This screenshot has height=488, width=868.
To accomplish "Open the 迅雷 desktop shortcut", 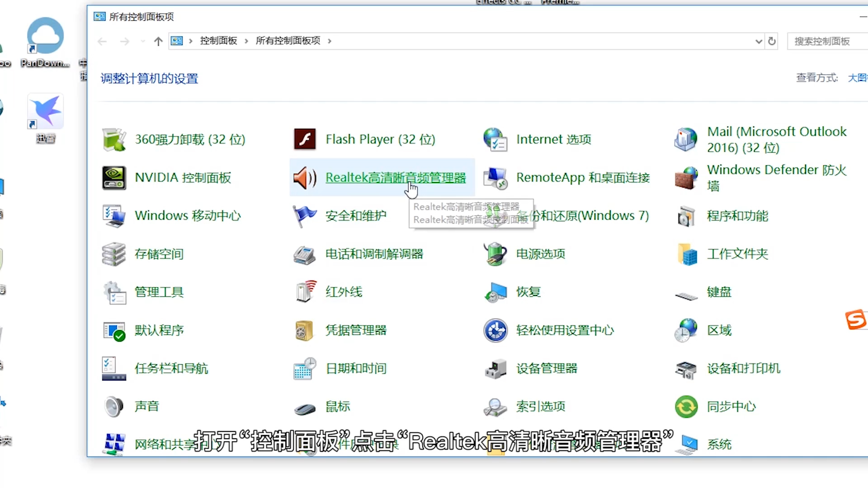I will [x=45, y=118].
